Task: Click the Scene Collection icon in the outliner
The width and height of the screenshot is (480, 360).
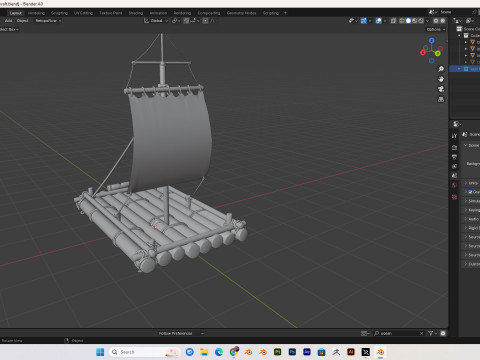Action: (x=459, y=29)
